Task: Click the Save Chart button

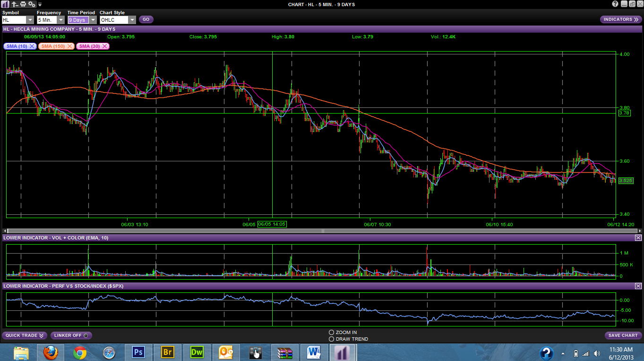Action: coord(623,335)
